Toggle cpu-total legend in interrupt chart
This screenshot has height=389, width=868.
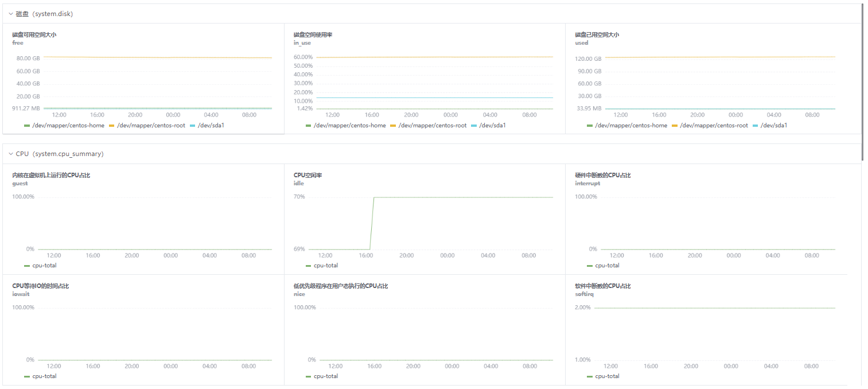606,266
